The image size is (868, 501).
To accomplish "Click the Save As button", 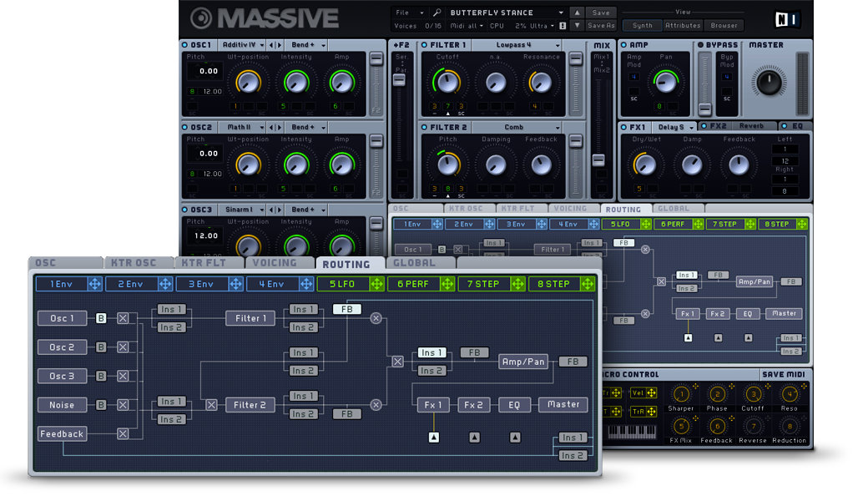I will [x=601, y=25].
